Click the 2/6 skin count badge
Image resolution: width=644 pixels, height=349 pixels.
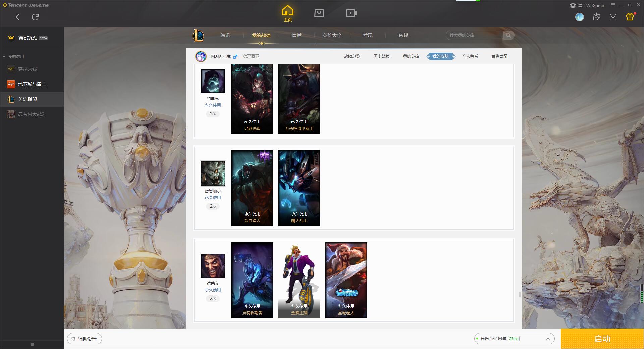point(213,206)
